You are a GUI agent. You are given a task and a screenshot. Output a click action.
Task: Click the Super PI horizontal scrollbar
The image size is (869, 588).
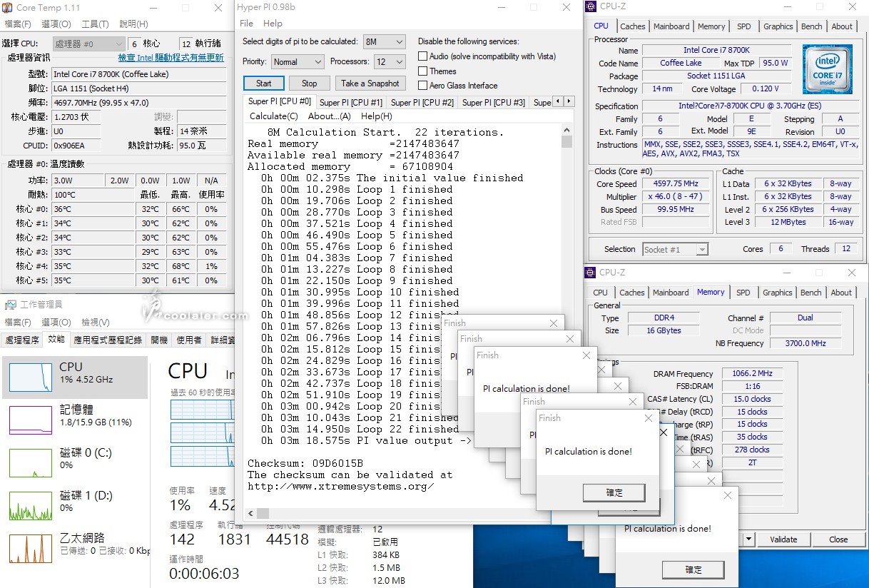coord(402,513)
